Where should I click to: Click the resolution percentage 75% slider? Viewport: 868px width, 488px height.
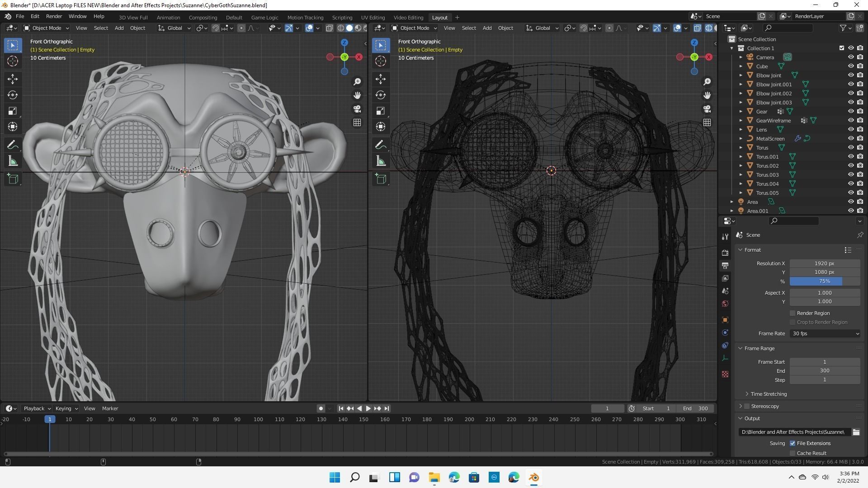(825, 281)
